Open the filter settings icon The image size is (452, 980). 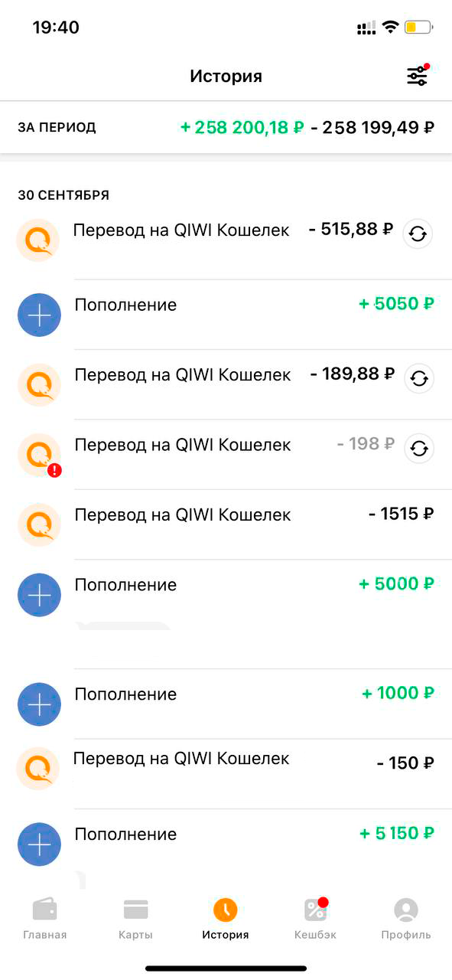(x=418, y=76)
